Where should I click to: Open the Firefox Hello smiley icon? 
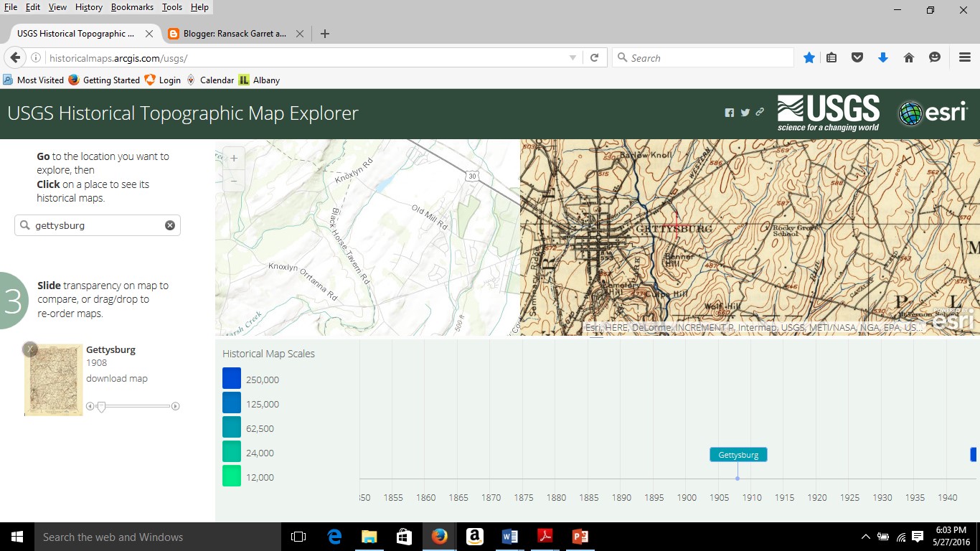point(935,58)
